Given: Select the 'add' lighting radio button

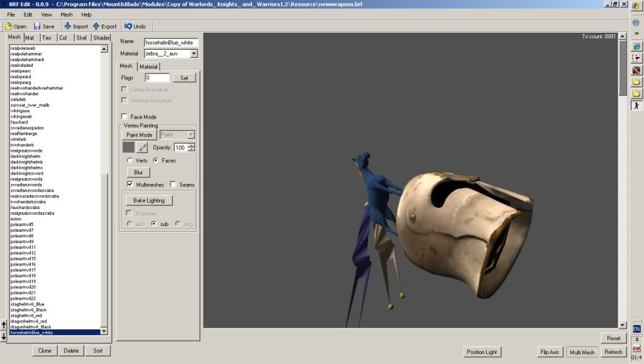Looking at the screenshot, I should (x=130, y=224).
